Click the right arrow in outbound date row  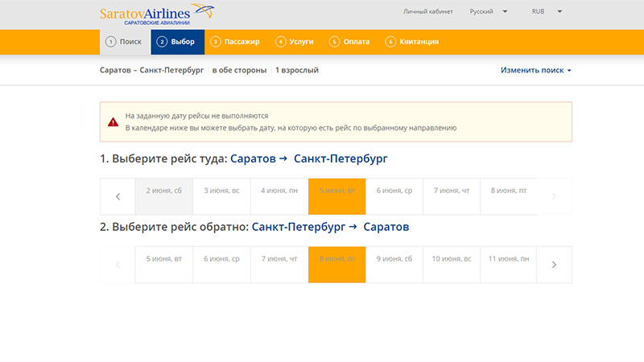pos(554,196)
